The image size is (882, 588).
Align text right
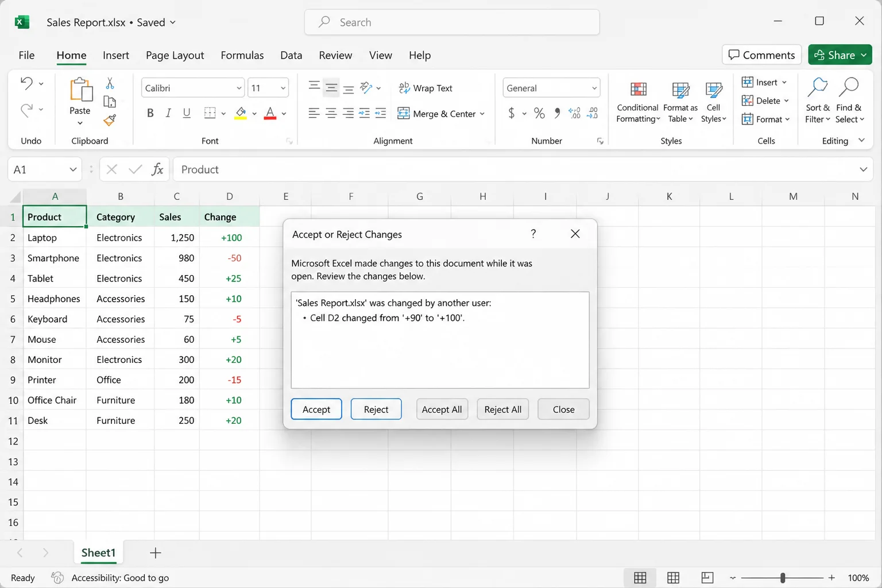pos(348,113)
